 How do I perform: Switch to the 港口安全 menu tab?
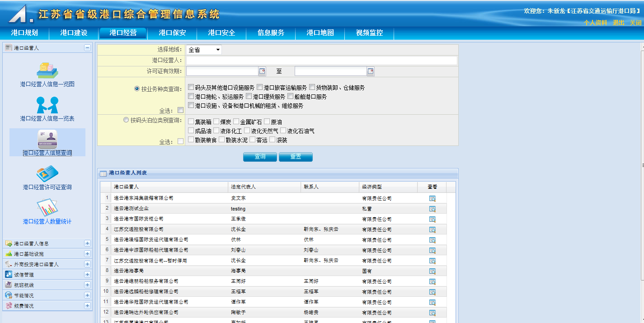(x=221, y=33)
